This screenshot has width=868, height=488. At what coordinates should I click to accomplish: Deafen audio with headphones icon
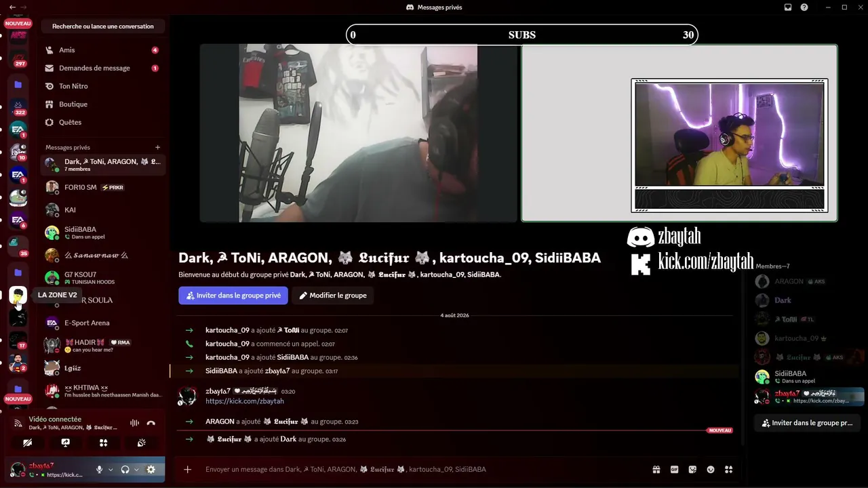[125, 469]
